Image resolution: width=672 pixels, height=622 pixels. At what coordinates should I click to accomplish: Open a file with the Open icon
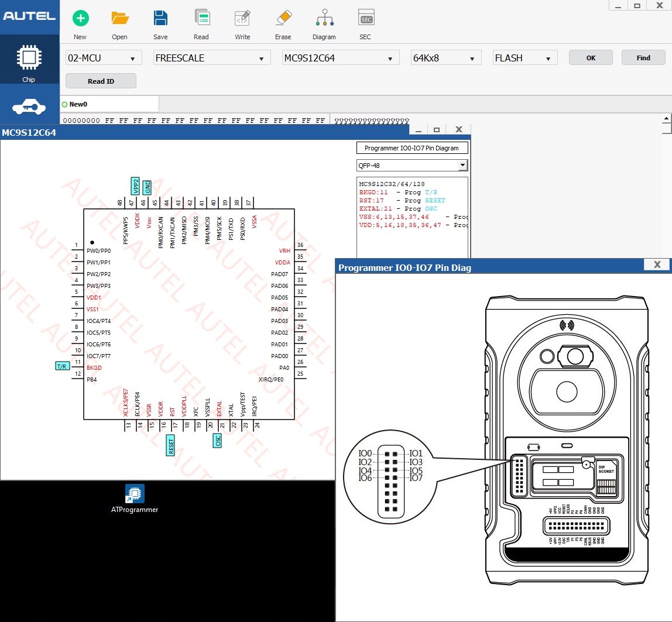coord(120,19)
